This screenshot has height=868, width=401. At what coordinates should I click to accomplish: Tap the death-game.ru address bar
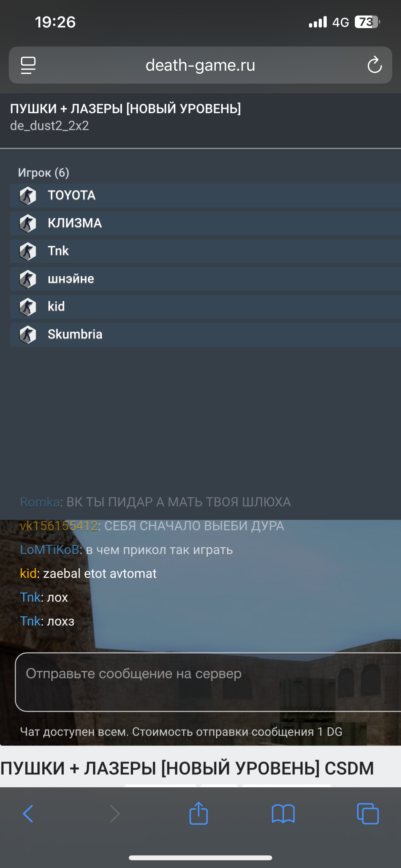click(200, 65)
